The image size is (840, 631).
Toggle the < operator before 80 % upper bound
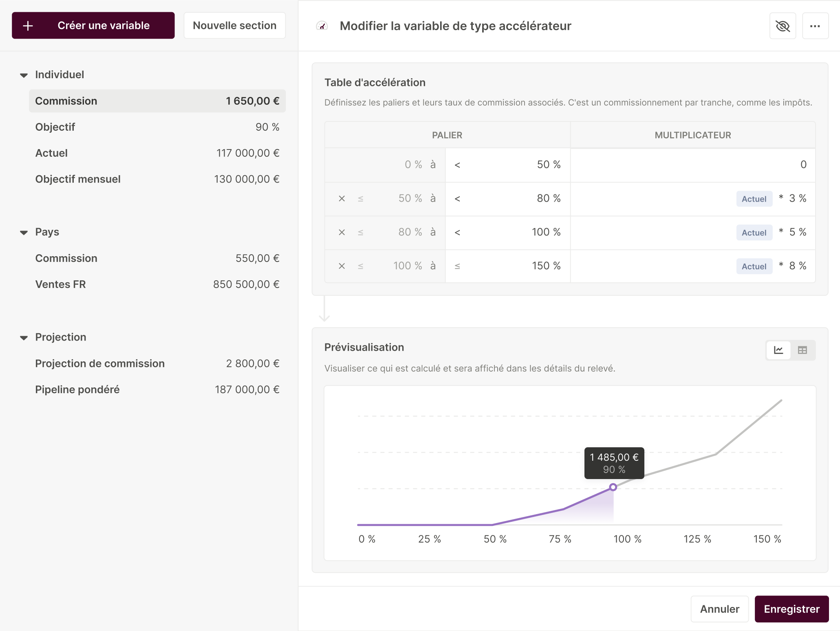pos(457,199)
